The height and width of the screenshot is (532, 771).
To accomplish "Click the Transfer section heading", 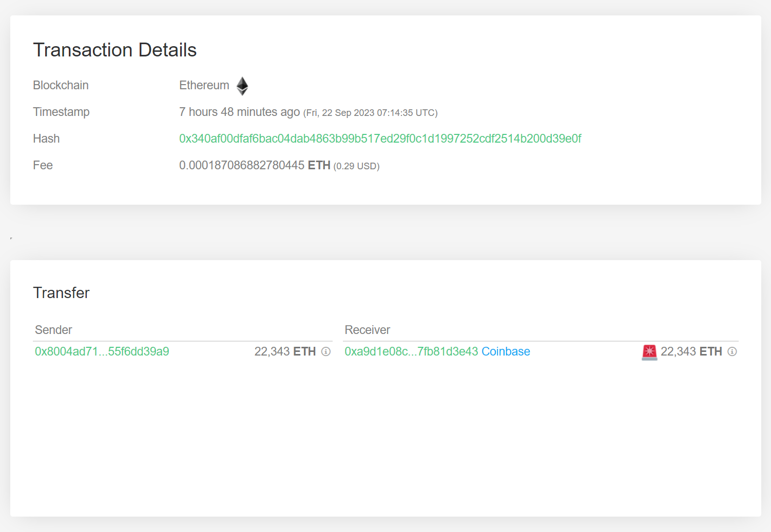I will (x=61, y=293).
